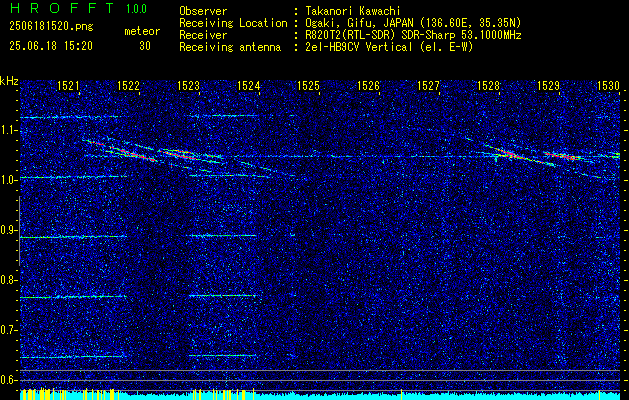The height and width of the screenshot is (400, 629).
Task: Click the 0.6 frequency axis label
Action: pyautogui.click(x=8, y=380)
